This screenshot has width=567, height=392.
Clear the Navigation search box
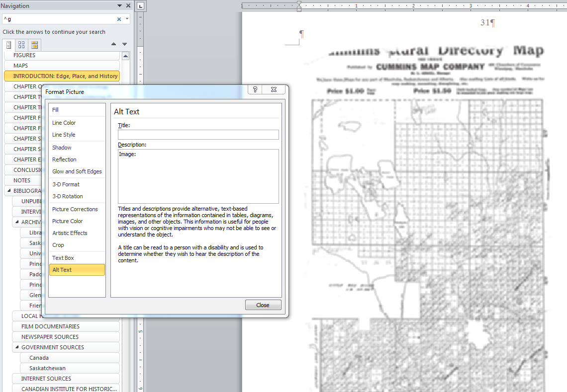click(x=119, y=19)
